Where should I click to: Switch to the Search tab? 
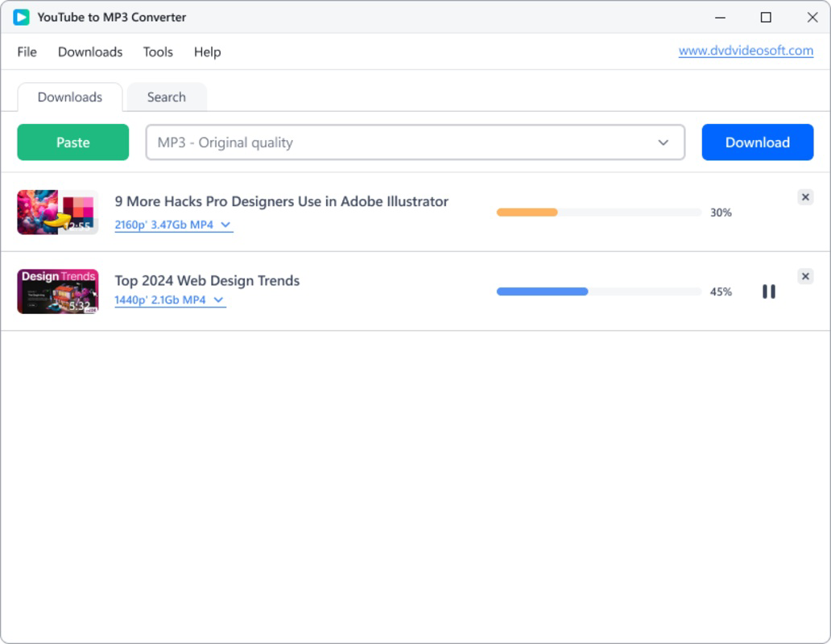click(167, 97)
